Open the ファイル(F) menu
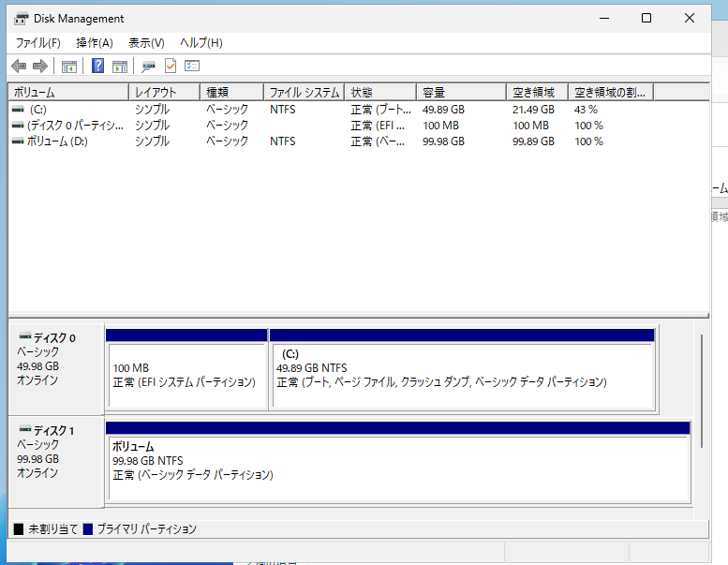The height and width of the screenshot is (565, 728). click(37, 43)
